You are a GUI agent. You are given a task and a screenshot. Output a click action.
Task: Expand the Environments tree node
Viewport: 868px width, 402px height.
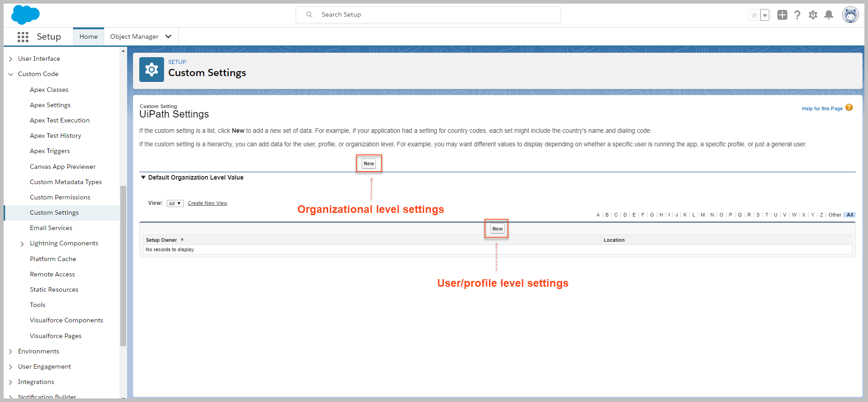(10, 352)
